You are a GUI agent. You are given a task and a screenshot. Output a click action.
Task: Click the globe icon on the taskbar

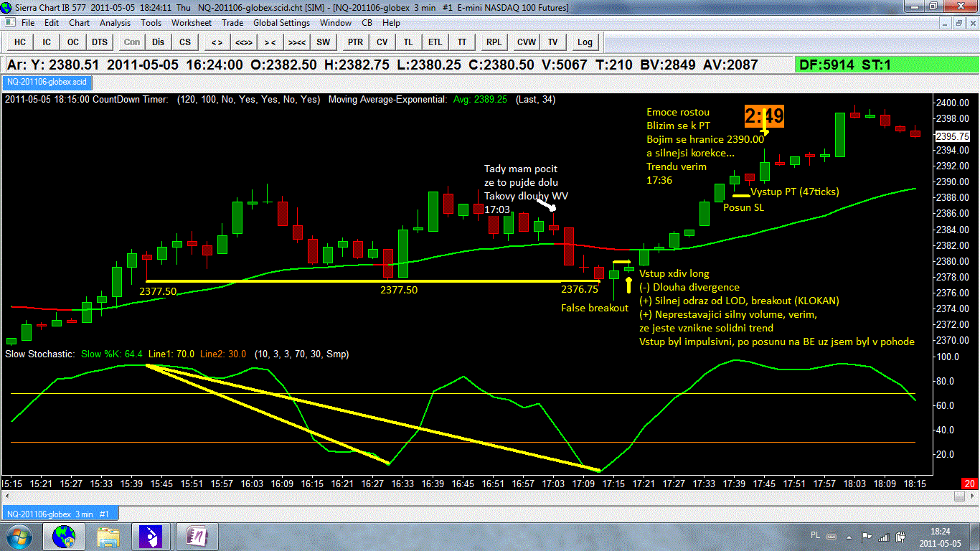point(64,536)
